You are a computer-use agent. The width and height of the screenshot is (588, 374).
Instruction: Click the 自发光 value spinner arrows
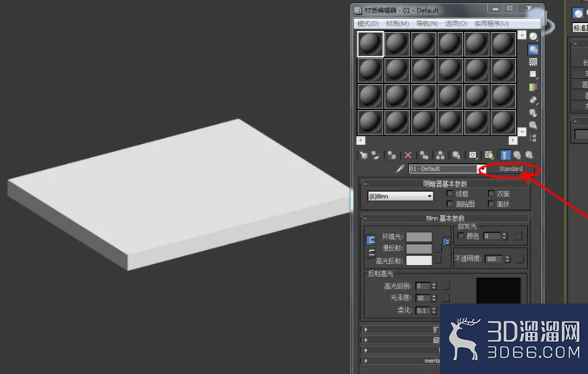tap(504, 236)
